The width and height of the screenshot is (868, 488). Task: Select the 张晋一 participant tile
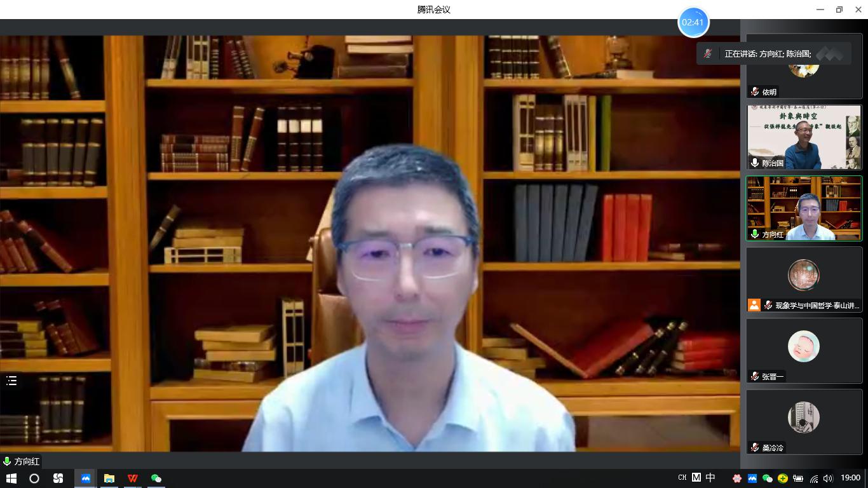pyautogui.click(x=804, y=351)
